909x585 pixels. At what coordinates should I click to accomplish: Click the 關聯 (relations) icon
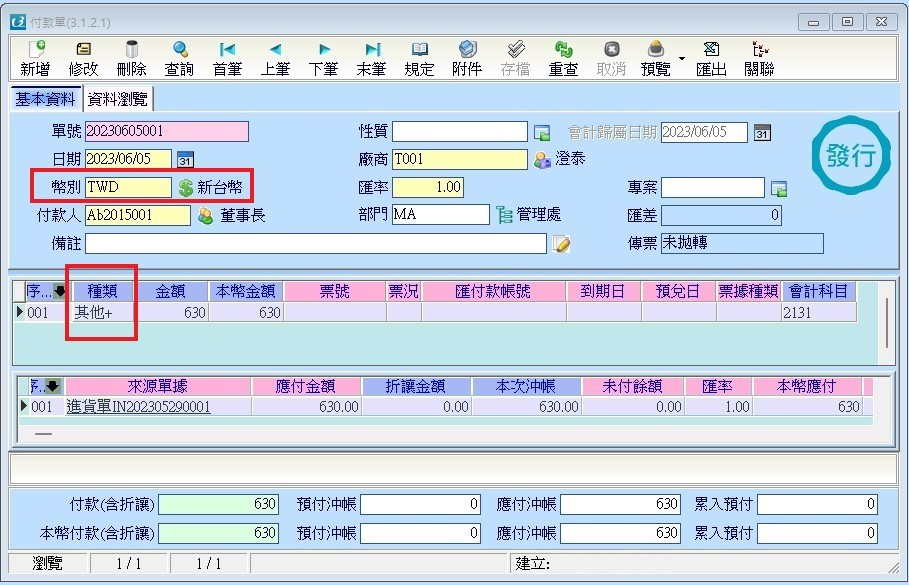tap(759, 59)
